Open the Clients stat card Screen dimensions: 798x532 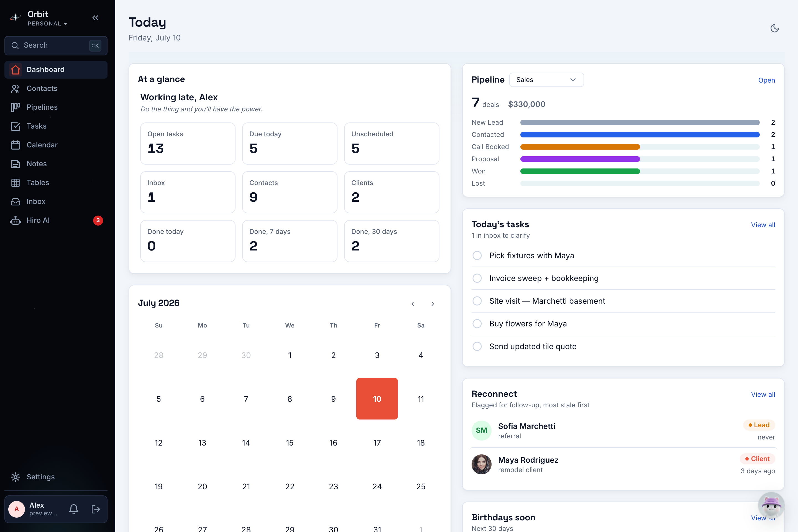[392, 192]
